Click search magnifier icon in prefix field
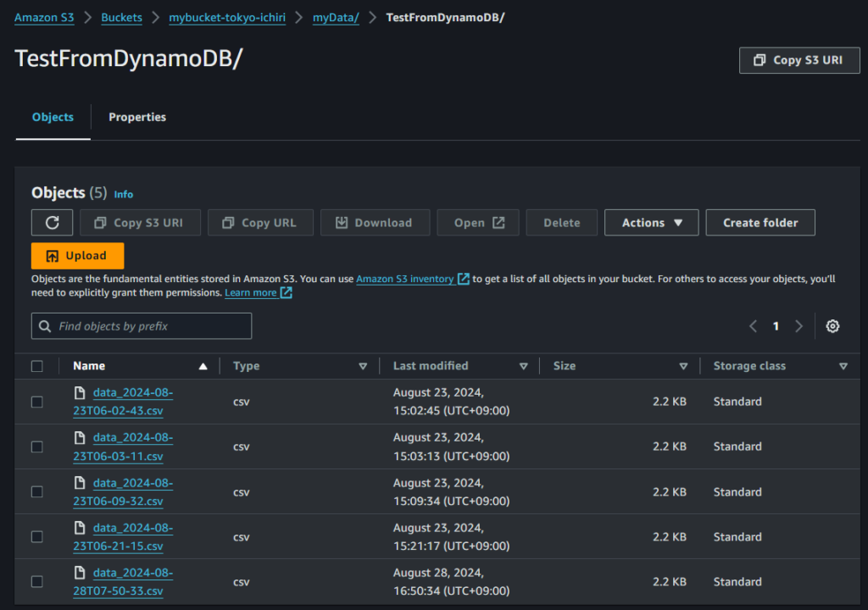The width and height of the screenshot is (868, 610). tap(45, 326)
